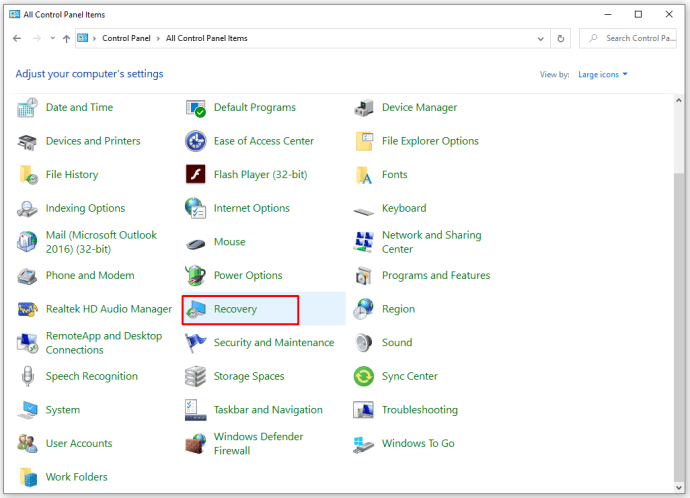Go up one level with Up arrow
This screenshot has height=498, width=690.
coord(66,39)
